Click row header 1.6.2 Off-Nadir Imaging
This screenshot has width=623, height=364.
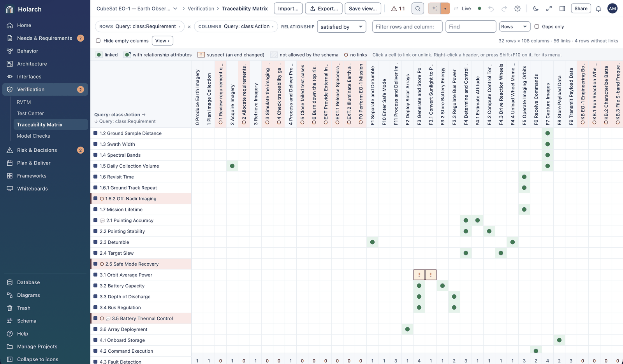[x=141, y=199]
